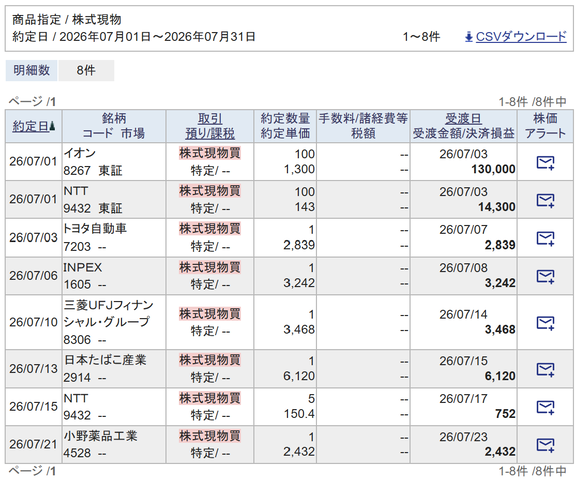576x480 pixels.
Task: Click the CSVダウンロード link
Action: (x=521, y=37)
